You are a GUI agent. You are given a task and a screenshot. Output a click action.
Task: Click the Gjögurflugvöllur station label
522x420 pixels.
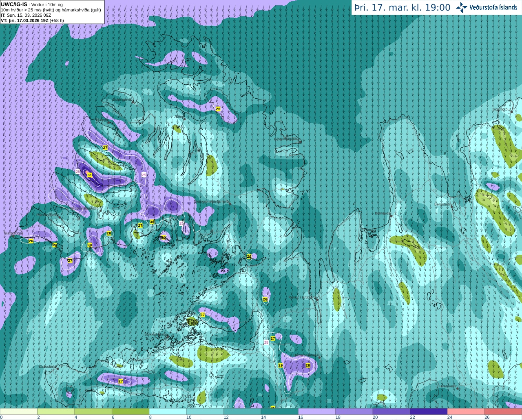[x=286, y=139]
